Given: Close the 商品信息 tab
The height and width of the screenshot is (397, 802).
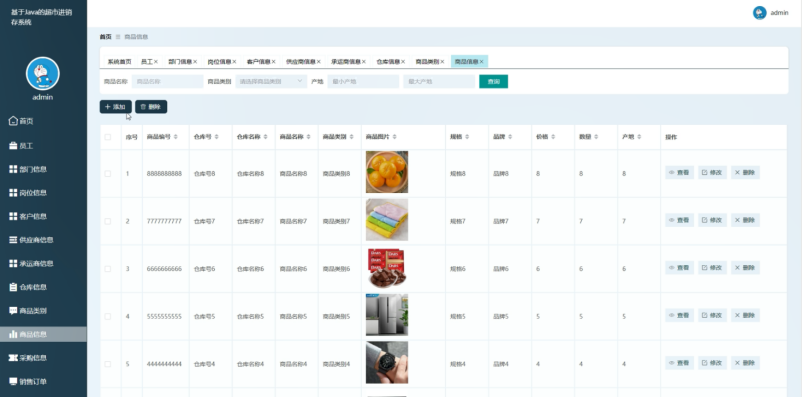Looking at the screenshot, I should (481, 61).
